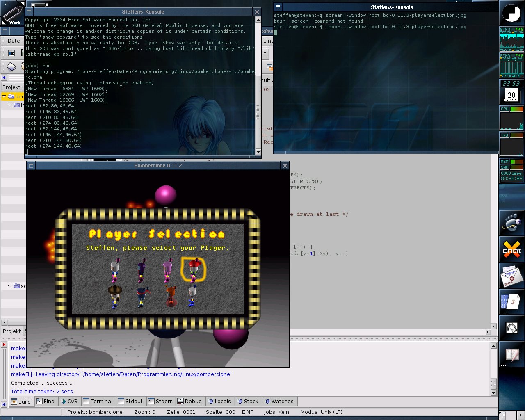Switch to the Stdout tab
The height and width of the screenshot is (420, 525).
pos(130,402)
